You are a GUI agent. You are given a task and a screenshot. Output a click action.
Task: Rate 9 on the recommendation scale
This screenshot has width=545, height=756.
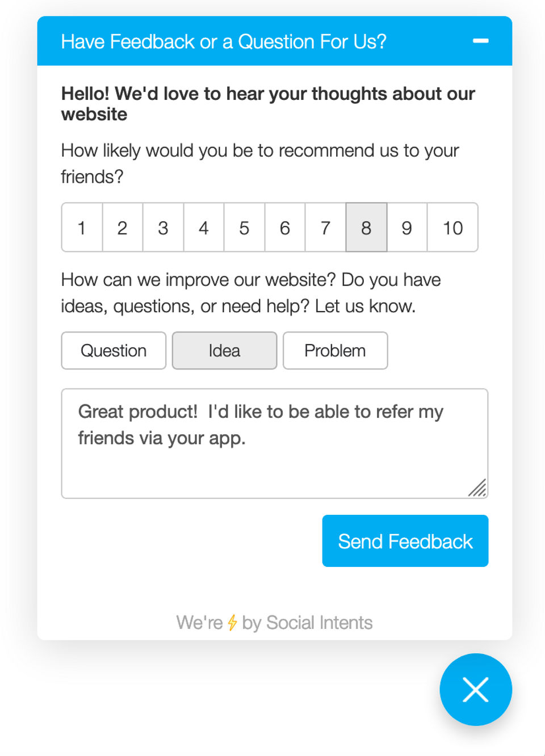click(407, 228)
